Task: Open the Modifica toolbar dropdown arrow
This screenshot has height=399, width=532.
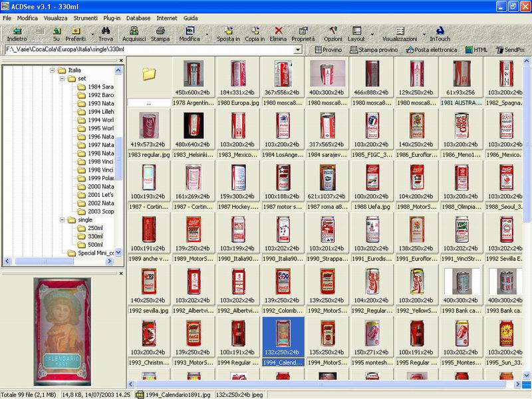Action: [207, 35]
